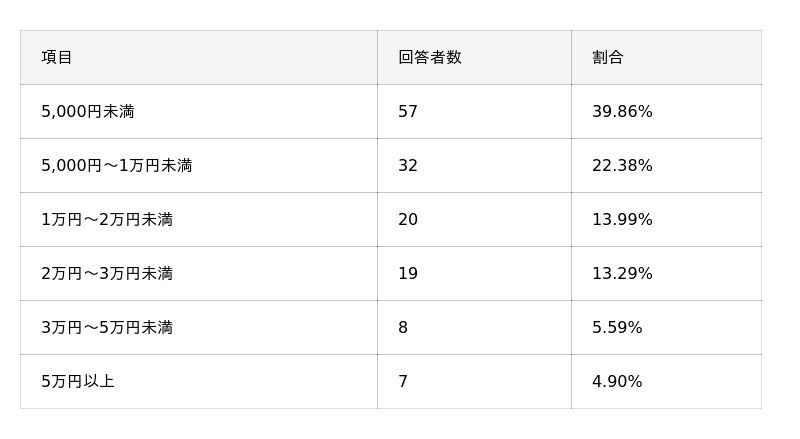
Task: Click the 5万円以上 row label
Action: point(78,382)
